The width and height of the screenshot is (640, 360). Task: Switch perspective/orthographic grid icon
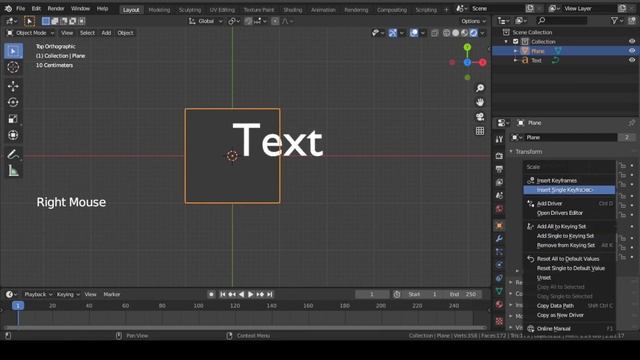coord(480,131)
